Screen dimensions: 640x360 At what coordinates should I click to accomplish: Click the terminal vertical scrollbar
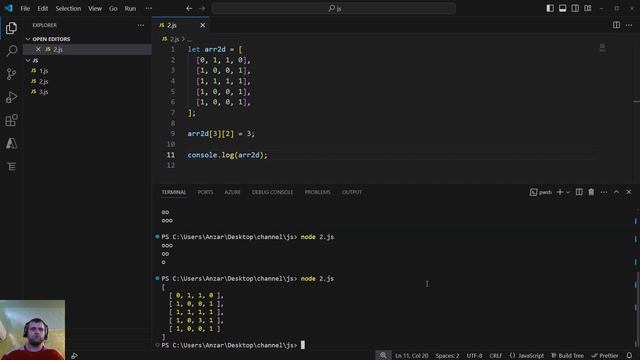coord(638,308)
